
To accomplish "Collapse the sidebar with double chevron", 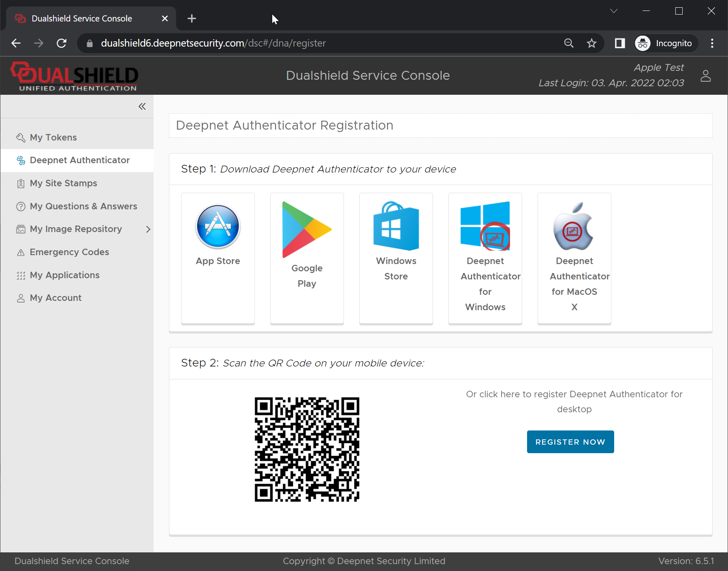I will (142, 107).
